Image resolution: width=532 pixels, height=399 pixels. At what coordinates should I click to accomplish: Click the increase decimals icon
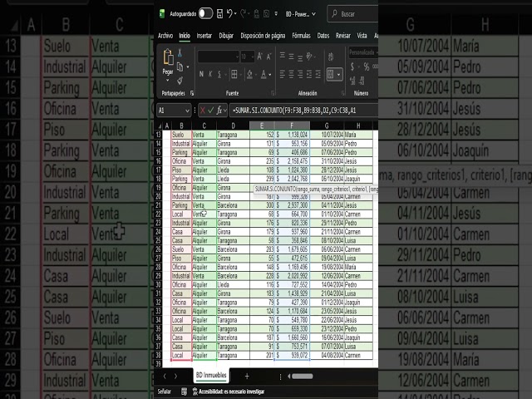[352, 81]
